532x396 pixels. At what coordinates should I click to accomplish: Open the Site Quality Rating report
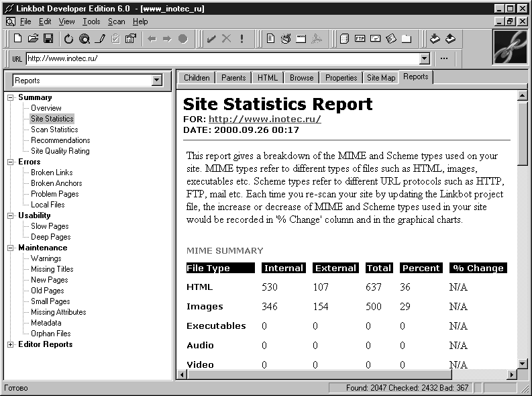pyautogui.click(x=60, y=151)
